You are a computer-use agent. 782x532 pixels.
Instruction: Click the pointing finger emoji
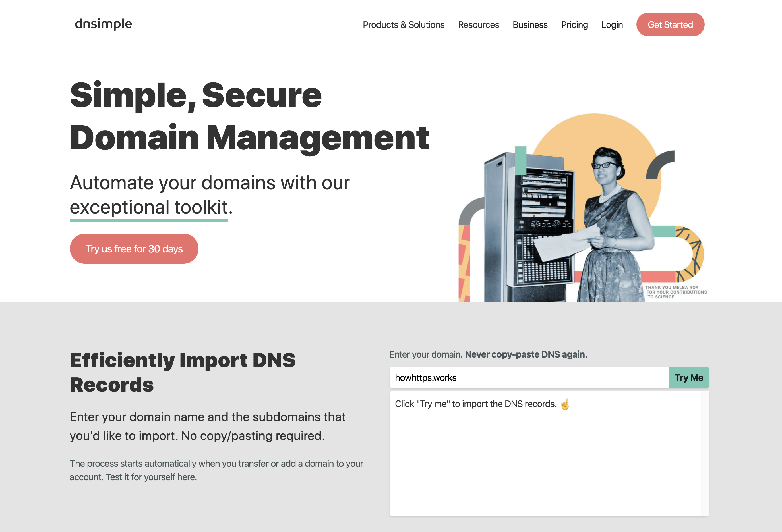[x=565, y=404]
